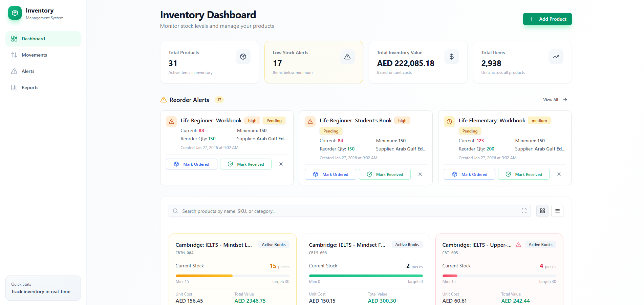Click the Inventory cube logo icon

15,13
